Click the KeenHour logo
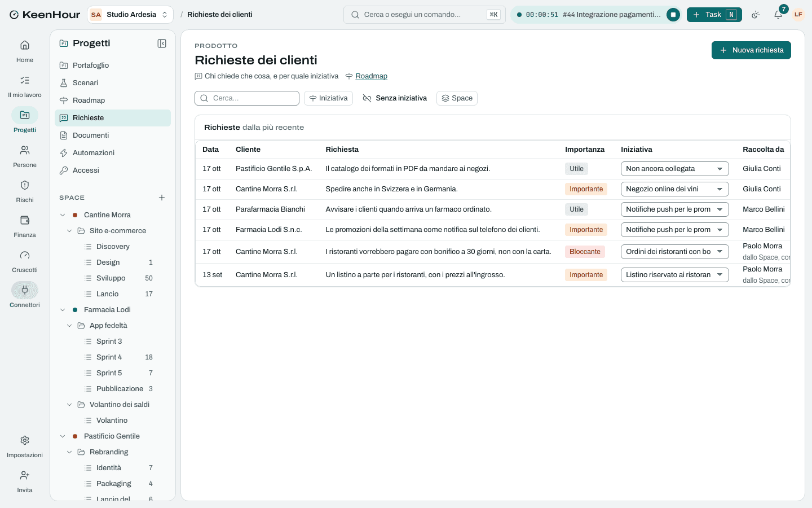 click(x=45, y=15)
